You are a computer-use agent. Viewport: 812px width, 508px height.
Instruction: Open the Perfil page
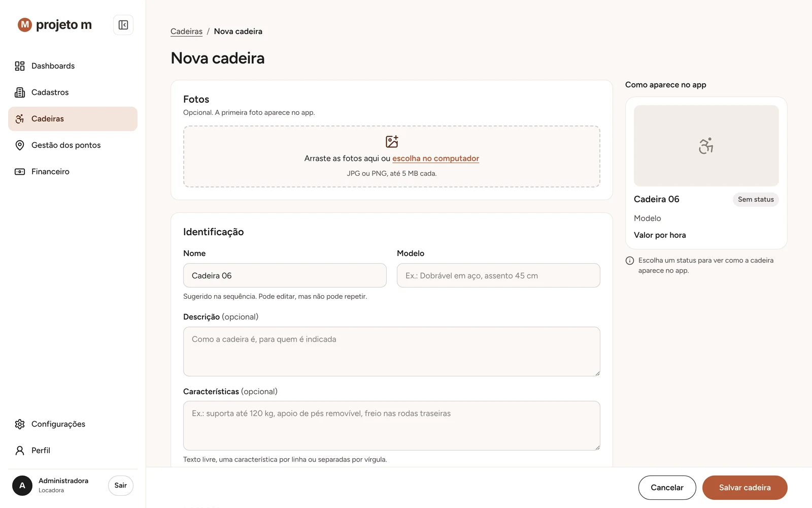point(73,451)
